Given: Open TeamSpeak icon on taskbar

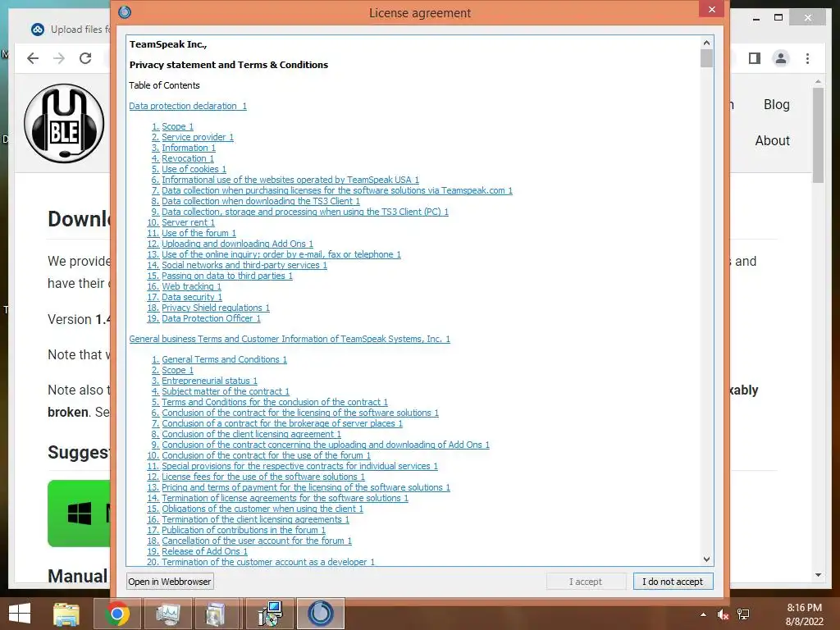Looking at the screenshot, I should click(321, 614).
